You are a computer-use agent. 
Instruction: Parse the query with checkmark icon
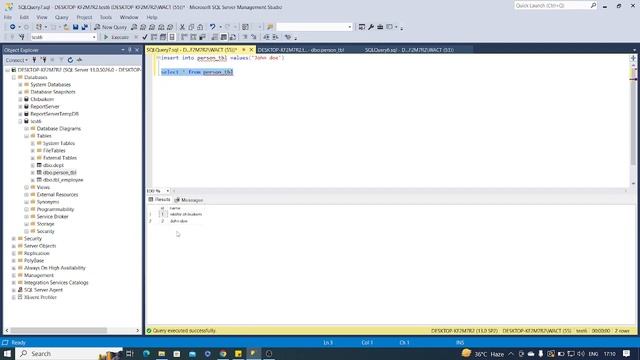tap(145, 37)
